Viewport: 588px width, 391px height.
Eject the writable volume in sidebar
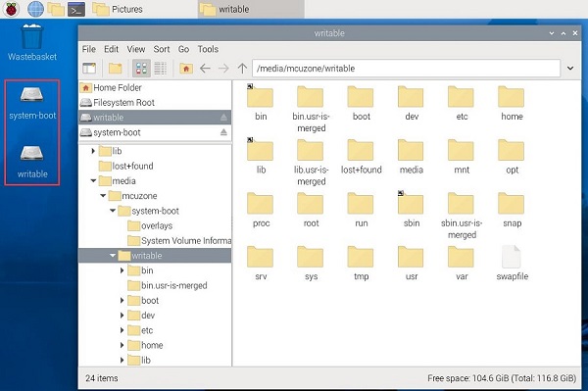(x=223, y=118)
